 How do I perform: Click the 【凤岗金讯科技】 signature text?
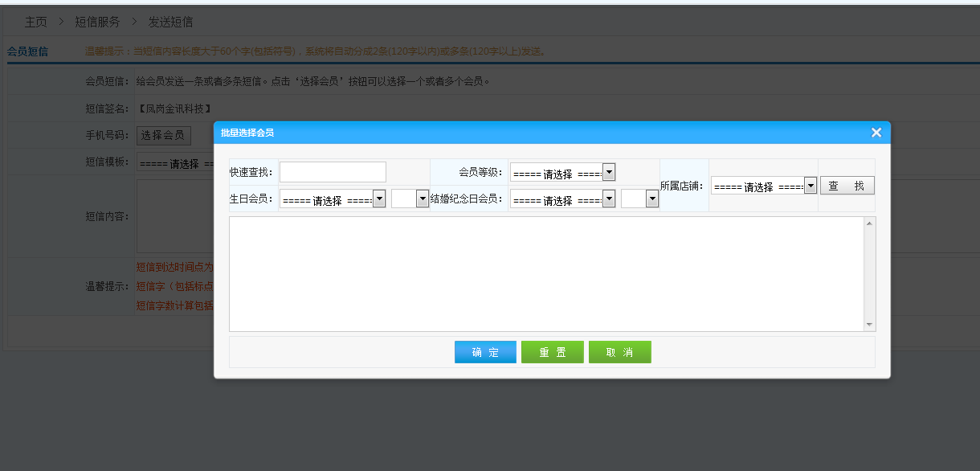coord(174,109)
